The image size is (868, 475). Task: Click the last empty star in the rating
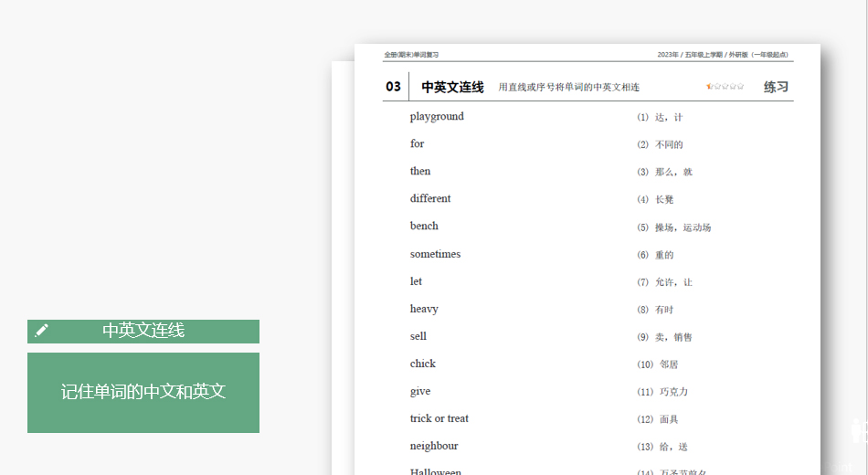click(x=740, y=87)
